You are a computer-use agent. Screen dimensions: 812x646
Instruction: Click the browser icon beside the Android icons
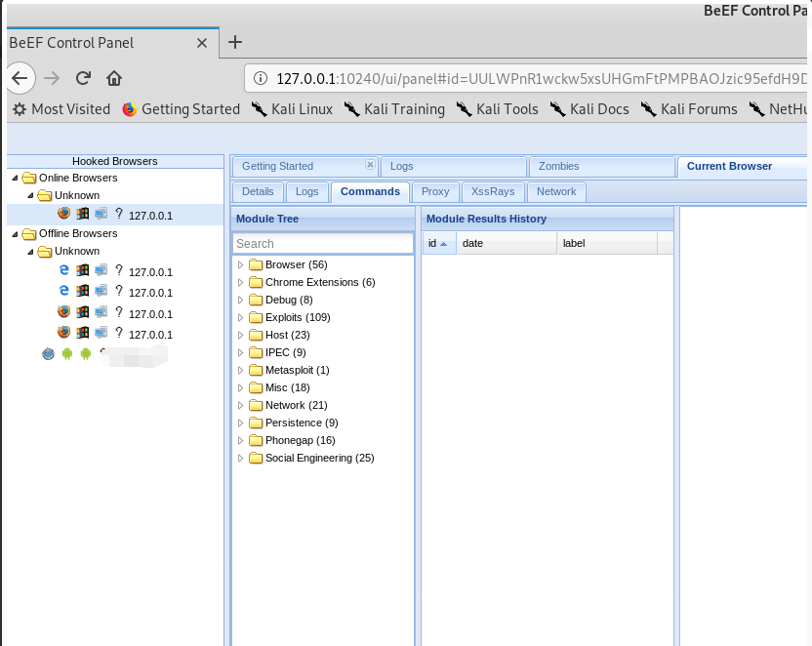(x=48, y=354)
